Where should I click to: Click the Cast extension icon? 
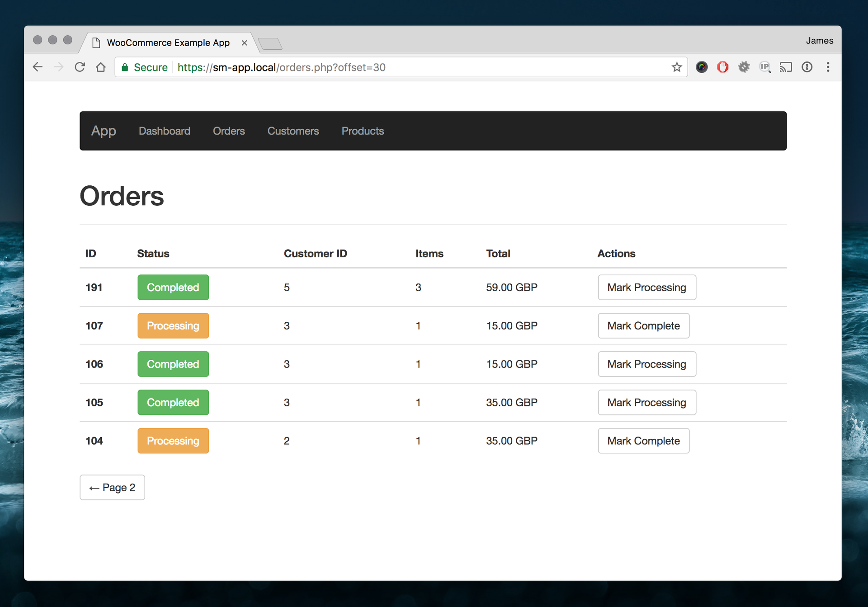pos(786,67)
